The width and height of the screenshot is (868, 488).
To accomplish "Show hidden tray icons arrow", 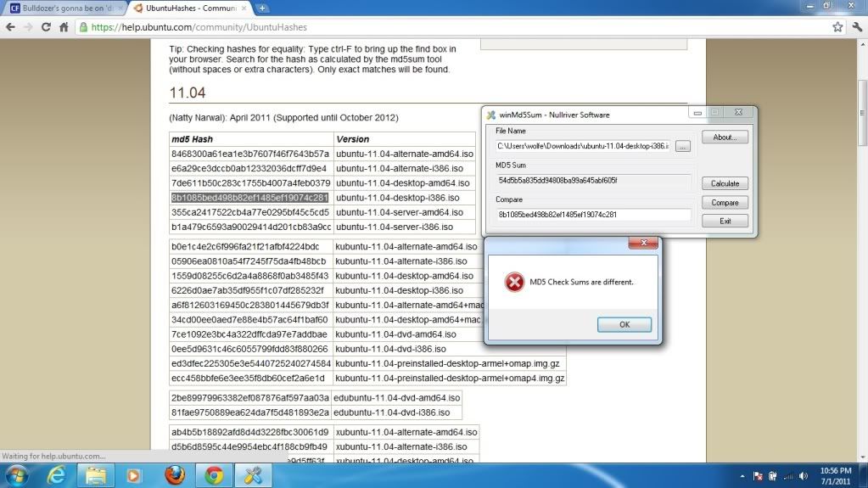I will coord(742,476).
